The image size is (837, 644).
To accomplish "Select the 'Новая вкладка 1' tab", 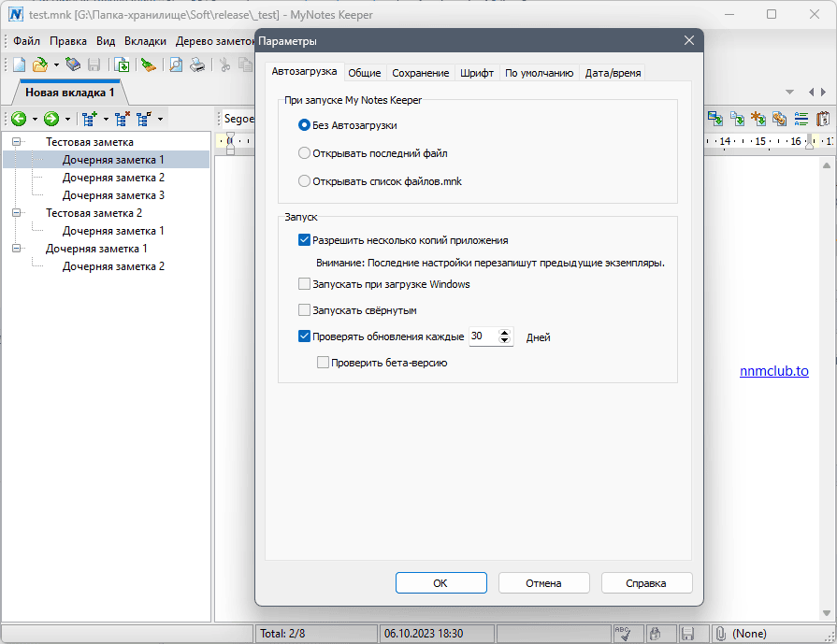I will click(x=69, y=93).
